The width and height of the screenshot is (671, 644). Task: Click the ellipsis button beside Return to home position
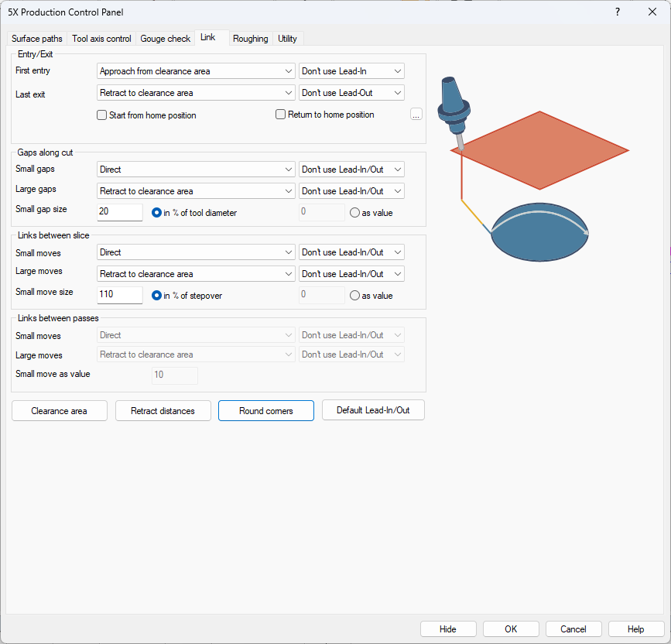coord(416,115)
